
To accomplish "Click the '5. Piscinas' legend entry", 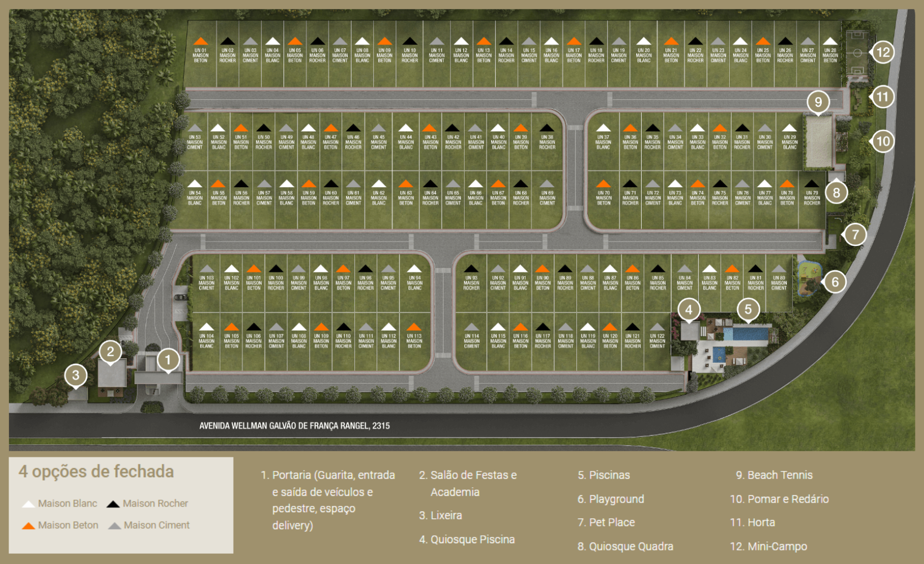I will (x=603, y=475).
